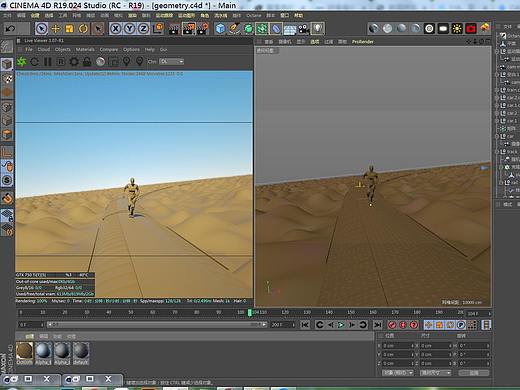This screenshot has width=520, height=390.
Task: Click the blue deformer icon
Action: [x=276, y=29]
